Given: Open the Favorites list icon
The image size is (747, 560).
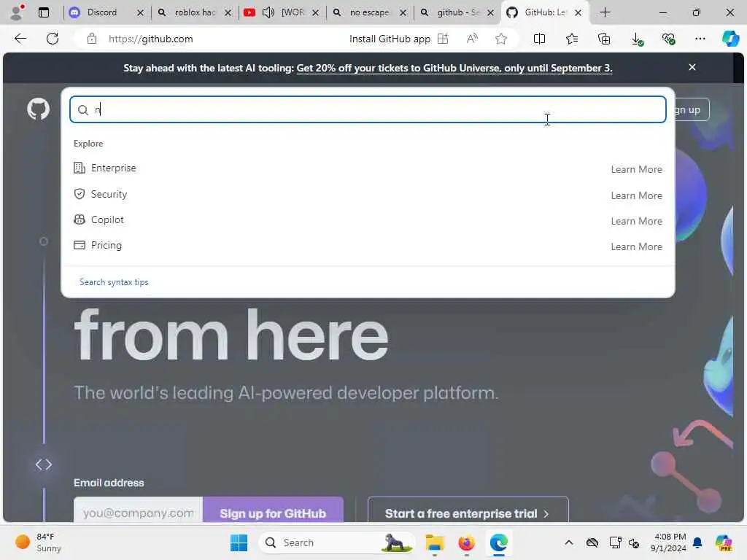Looking at the screenshot, I should click(572, 39).
